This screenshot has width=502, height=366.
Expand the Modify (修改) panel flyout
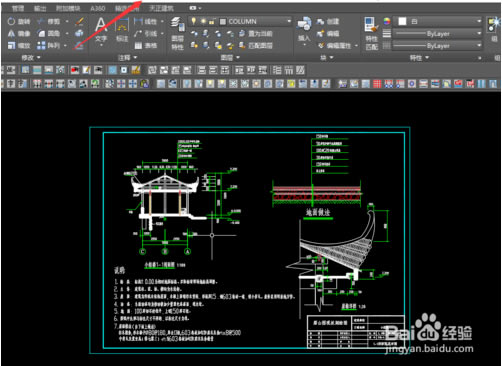pos(31,58)
